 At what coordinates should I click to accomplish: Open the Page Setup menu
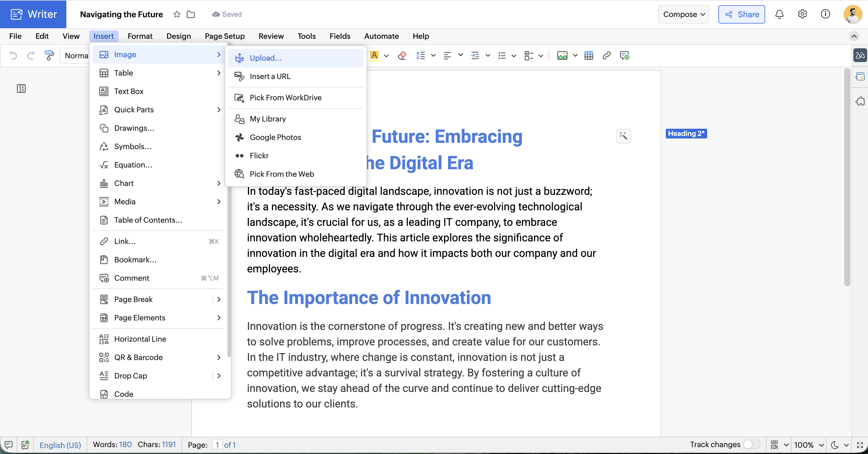225,36
